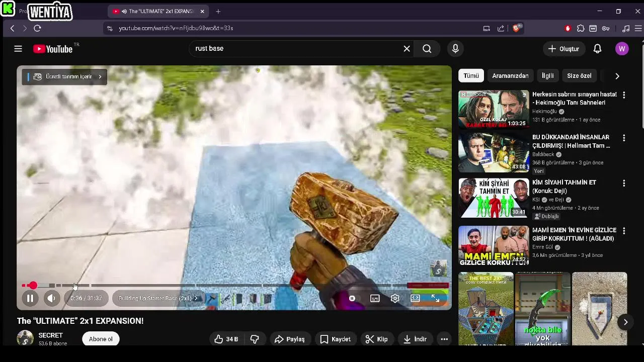The height and width of the screenshot is (362, 644).
Task: Open SECRET channel avatar
Action: coord(25,339)
